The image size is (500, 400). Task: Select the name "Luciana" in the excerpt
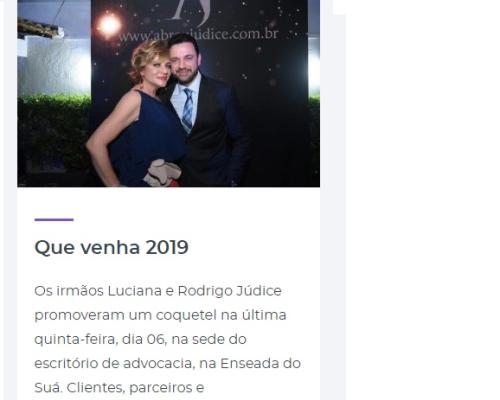(135, 291)
